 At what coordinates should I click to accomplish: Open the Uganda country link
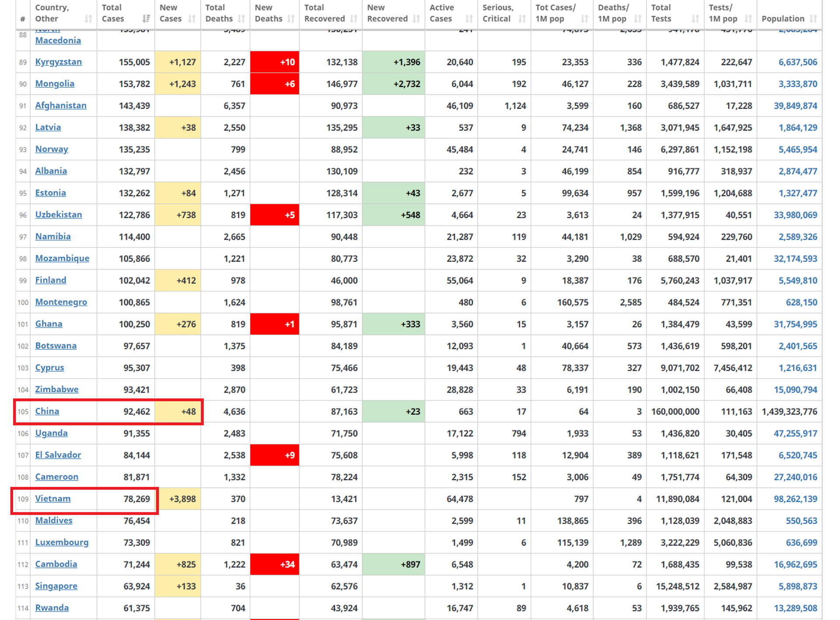(x=52, y=433)
